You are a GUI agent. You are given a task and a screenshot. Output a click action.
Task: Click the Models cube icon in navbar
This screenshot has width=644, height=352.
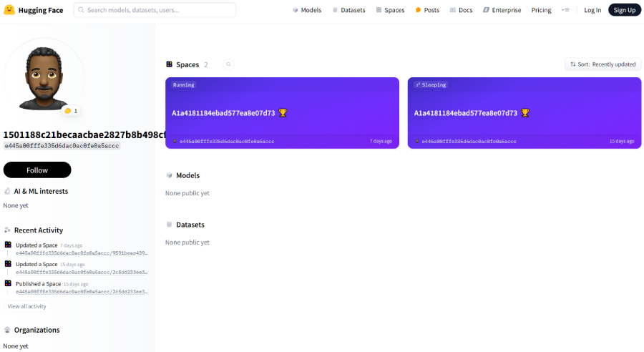point(296,10)
